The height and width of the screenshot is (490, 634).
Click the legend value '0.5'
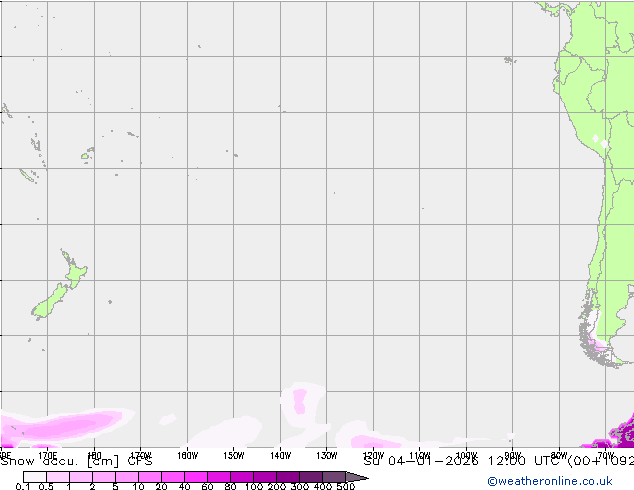point(46,486)
